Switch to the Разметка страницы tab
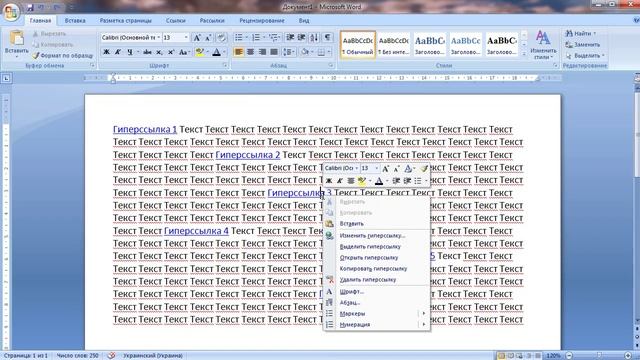This screenshot has height=360, width=640. click(126, 20)
